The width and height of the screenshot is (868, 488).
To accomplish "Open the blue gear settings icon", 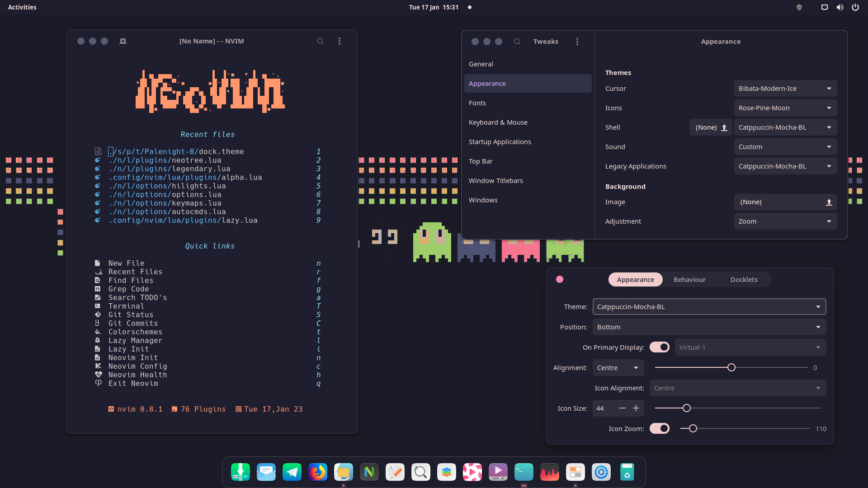I will (601, 472).
